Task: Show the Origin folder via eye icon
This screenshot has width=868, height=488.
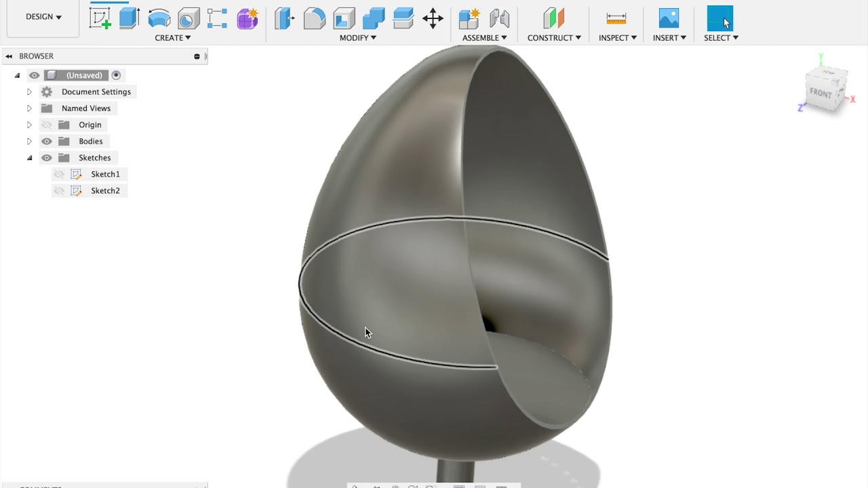Action: [x=46, y=125]
